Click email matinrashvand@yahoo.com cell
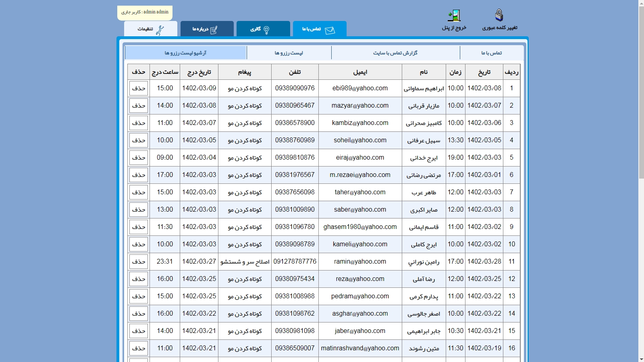The width and height of the screenshot is (644, 362). [x=360, y=348]
